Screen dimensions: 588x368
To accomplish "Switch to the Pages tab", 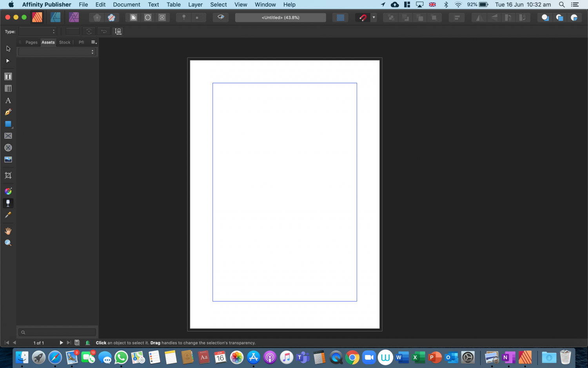I will 31,42.
